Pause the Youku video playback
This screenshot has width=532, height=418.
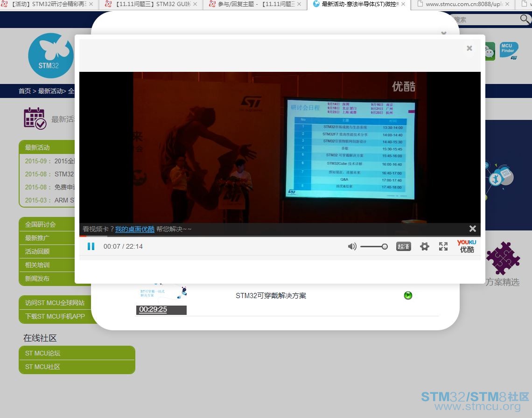91,246
